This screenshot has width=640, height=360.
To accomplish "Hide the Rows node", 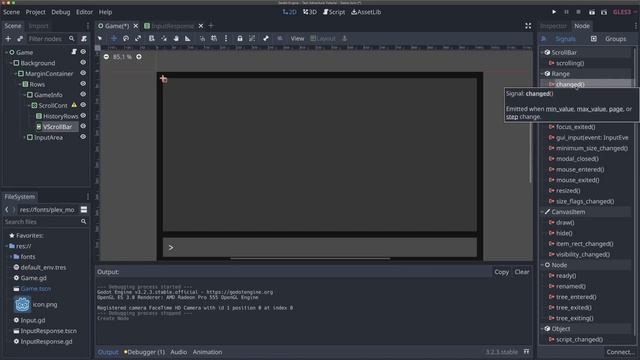I will 83,84.
